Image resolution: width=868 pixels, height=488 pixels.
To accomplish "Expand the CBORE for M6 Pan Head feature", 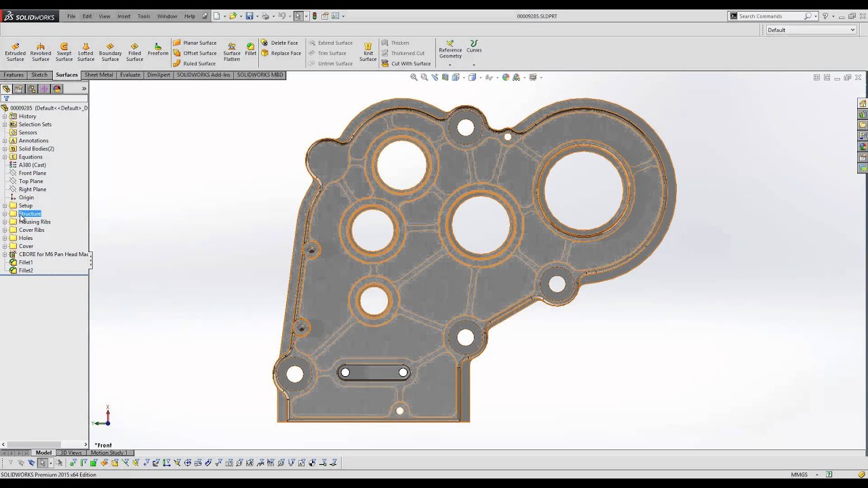I will (x=5, y=254).
